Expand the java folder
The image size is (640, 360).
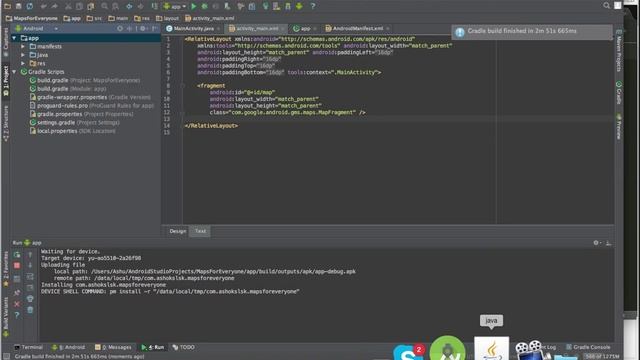tap(23, 55)
